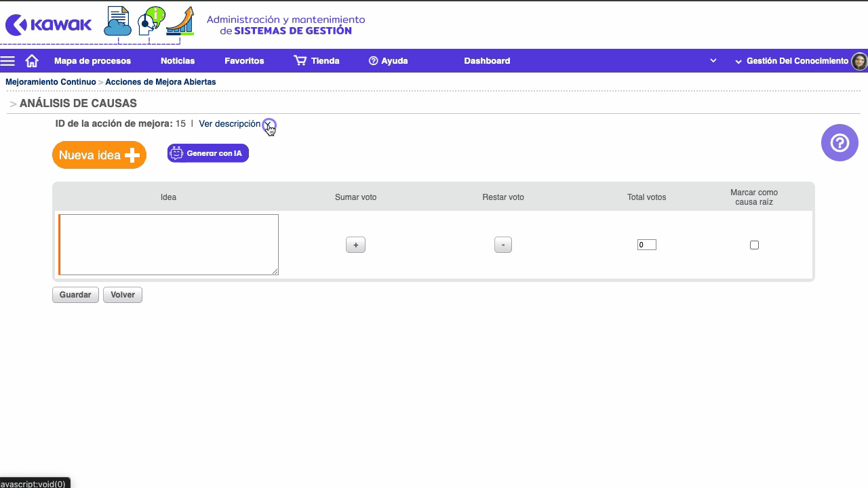
Task: Focus the Idea text area
Action: click(x=169, y=245)
